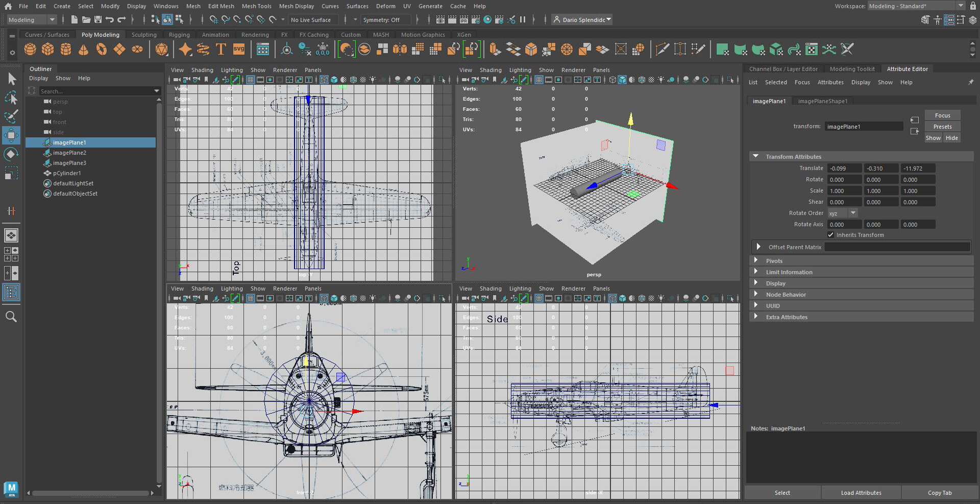Image resolution: width=980 pixels, height=504 pixels.
Task: Toggle Symmetry off dropdown in the status line
Action: [x=385, y=19]
